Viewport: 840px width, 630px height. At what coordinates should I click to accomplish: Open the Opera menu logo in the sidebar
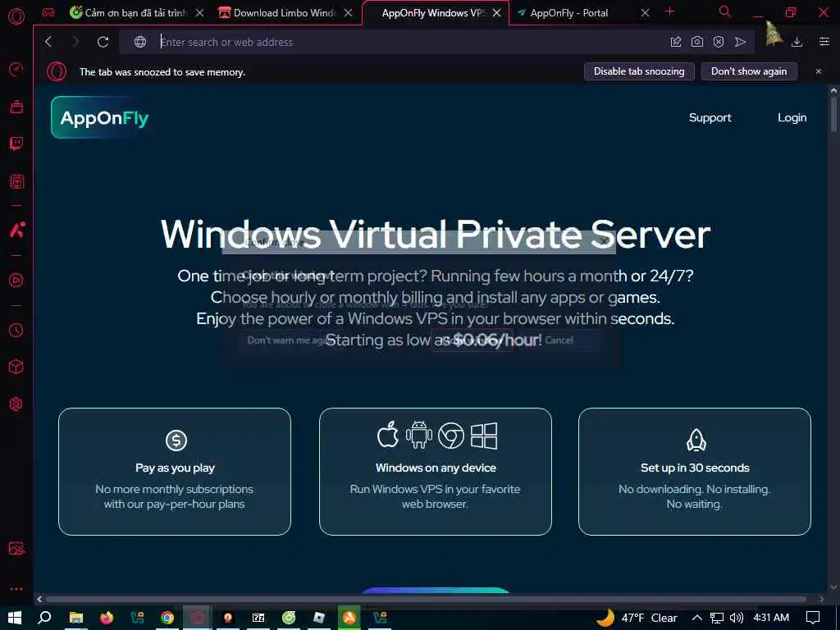click(x=16, y=16)
